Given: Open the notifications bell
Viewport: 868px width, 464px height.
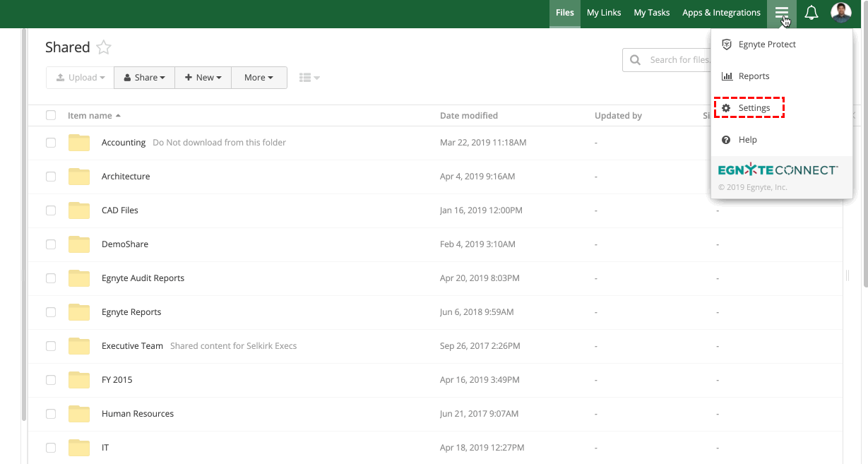Looking at the screenshot, I should click(x=811, y=13).
